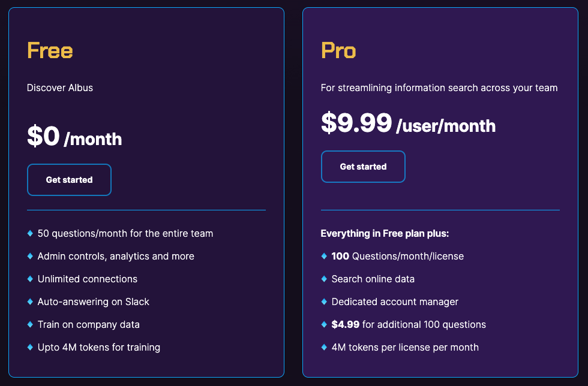Image resolution: width=588 pixels, height=386 pixels.
Task: Select the Free plan heading
Action: coord(50,52)
